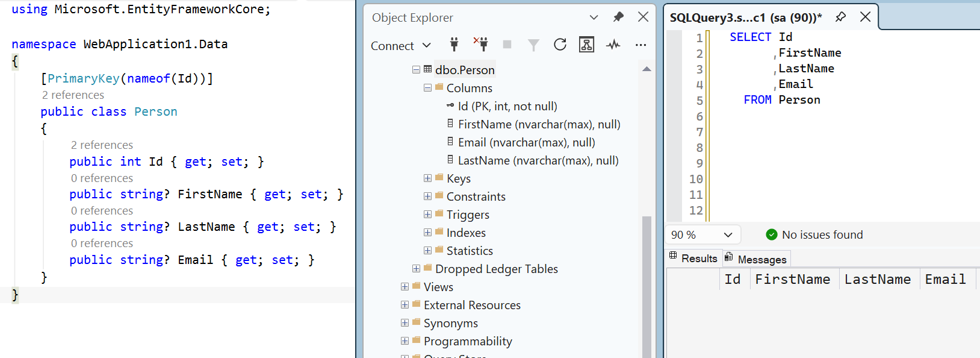Click the Person class name in code

[156, 111]
